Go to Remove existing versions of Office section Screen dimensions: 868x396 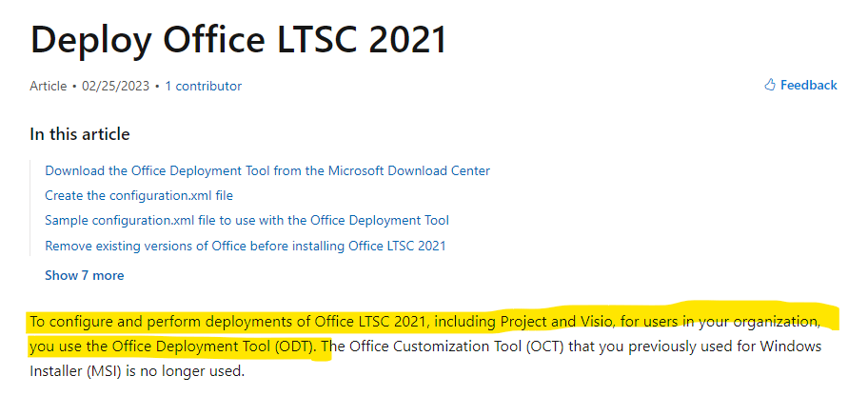click(x=246, y=246)
